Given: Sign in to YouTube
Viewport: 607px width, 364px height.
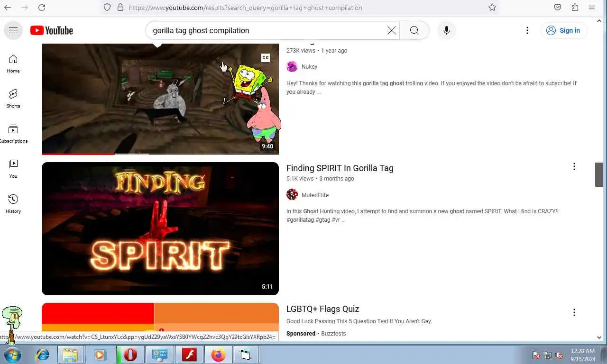Looking at the screenshot, I should click(564, 30).
